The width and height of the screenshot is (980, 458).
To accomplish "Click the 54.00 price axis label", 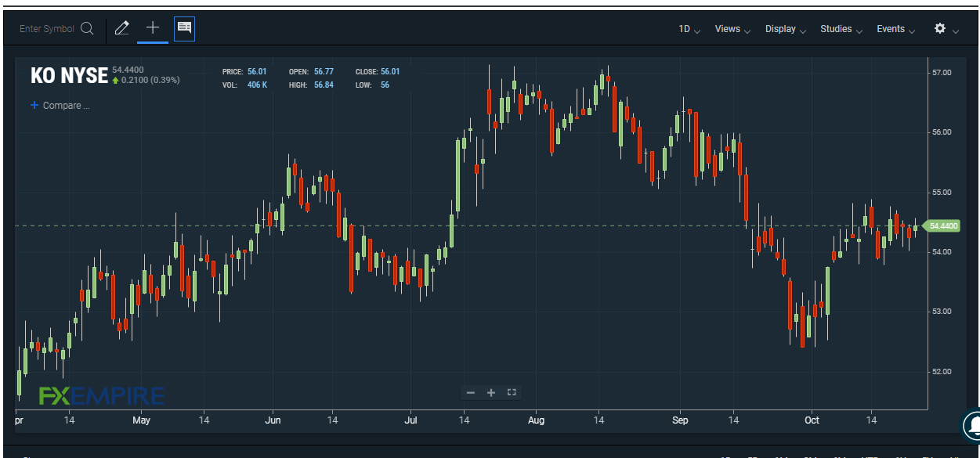I will (x=942, y=252).
